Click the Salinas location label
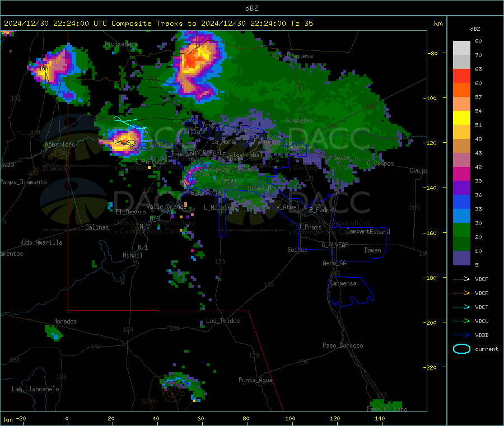The height and width of the screenshot is (426, 504). 97,227
